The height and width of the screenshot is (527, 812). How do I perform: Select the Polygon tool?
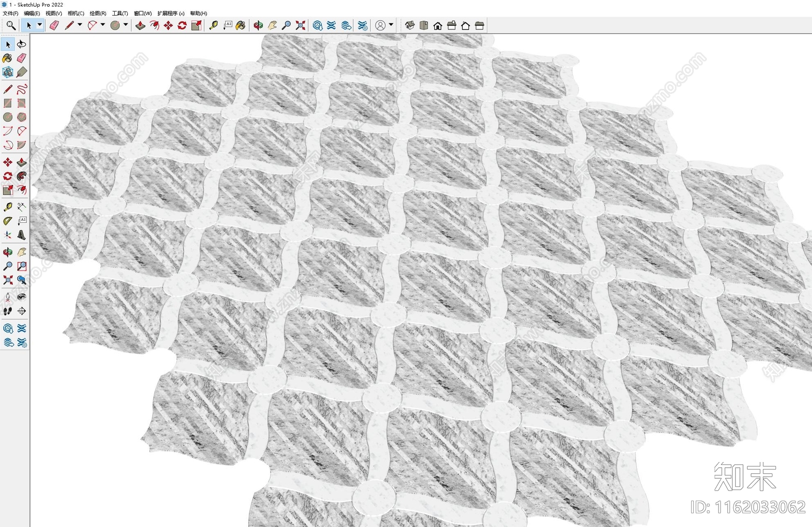tap(21, 117)
